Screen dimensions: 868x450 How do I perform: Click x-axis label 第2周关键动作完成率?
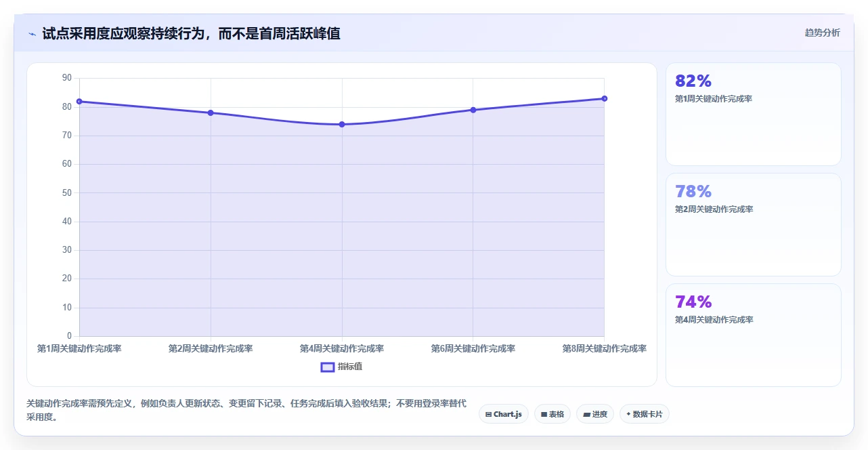(211, 349)
